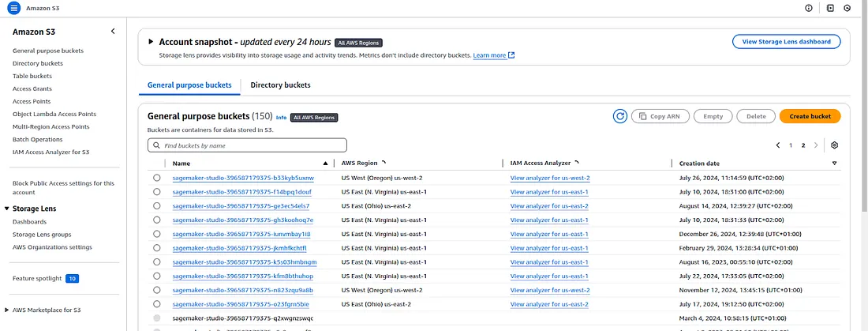Open the hamburger navigation menu icon

coord(14,8)
